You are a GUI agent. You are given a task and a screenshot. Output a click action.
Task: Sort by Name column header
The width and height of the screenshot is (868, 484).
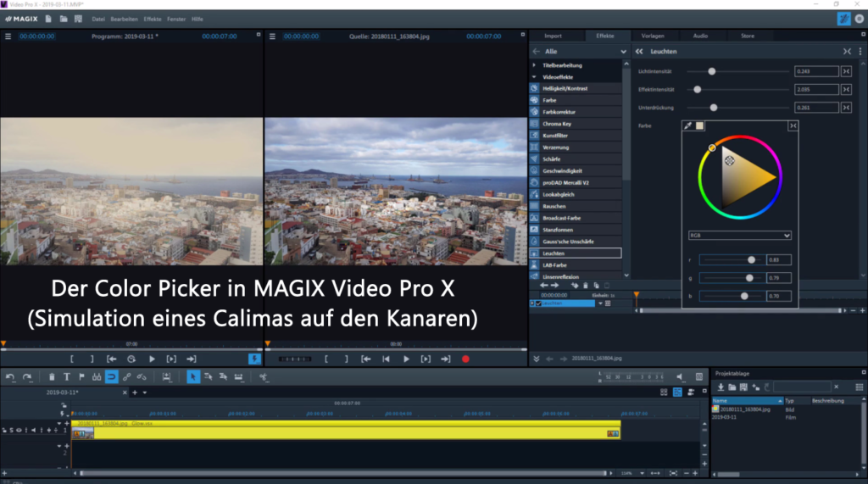coord(747,400)
